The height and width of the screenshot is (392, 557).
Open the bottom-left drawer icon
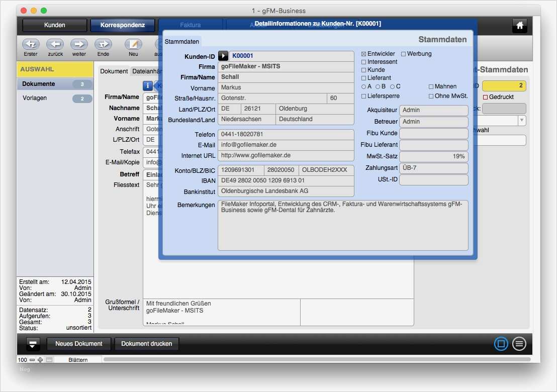point(33,344)
